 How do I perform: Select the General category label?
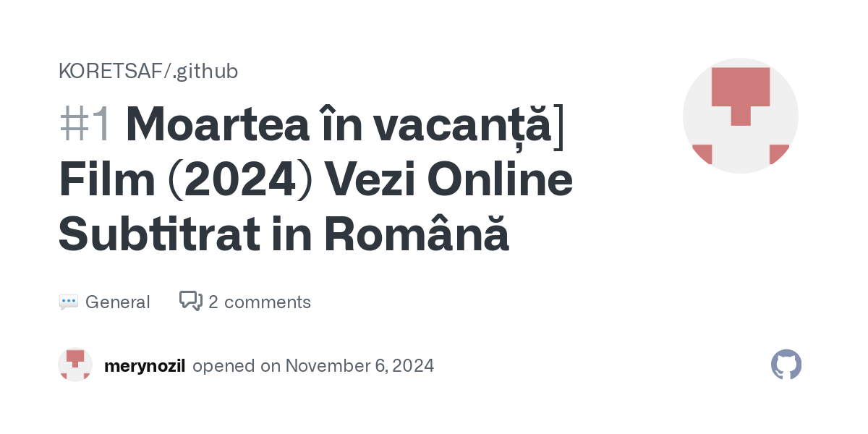coord(118,302)
